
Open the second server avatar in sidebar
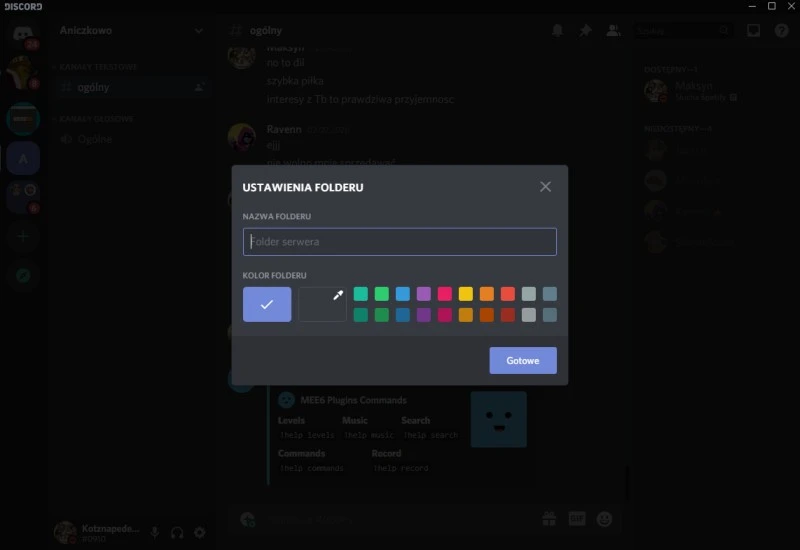coord(23,72)
